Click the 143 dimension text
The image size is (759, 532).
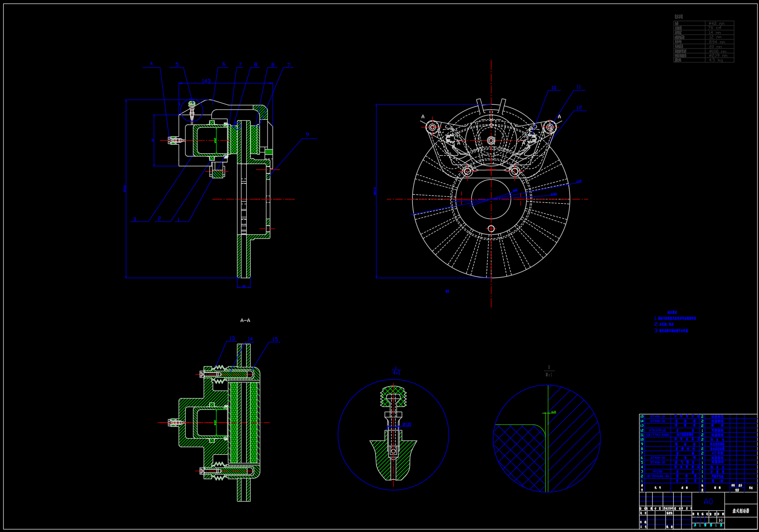tap(206, 81)
